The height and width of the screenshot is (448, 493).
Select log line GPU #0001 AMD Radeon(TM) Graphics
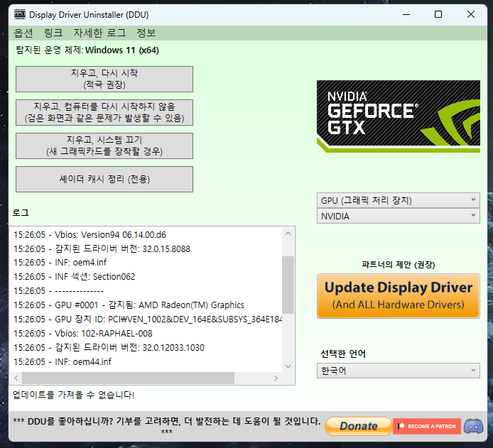pyautogui.click(x=129, y=305)
